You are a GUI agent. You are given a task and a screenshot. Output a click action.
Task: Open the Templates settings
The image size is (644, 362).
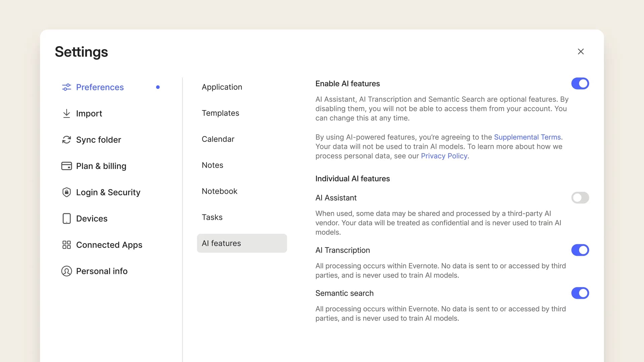pos(220,113)
